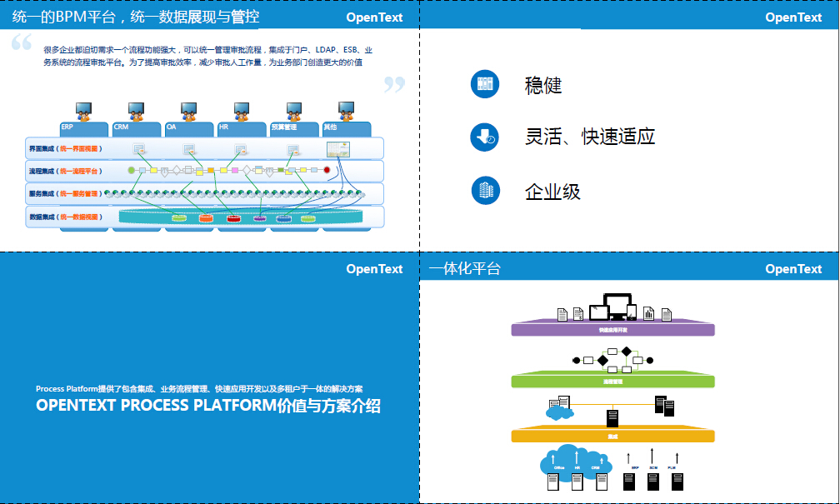Select the blue database cylinder in 数据集成 row
Viewport: 840px width, 504px height.
(x=283, y=218)
